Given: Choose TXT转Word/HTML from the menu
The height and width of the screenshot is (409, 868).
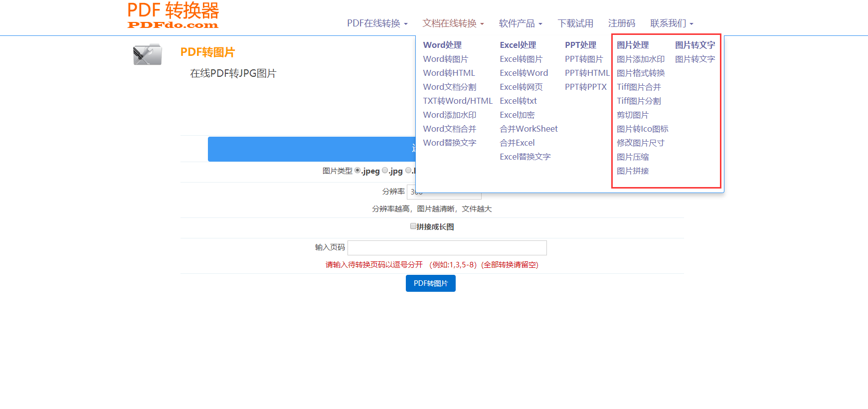Looking at the screenshot, I should (458, 101).
